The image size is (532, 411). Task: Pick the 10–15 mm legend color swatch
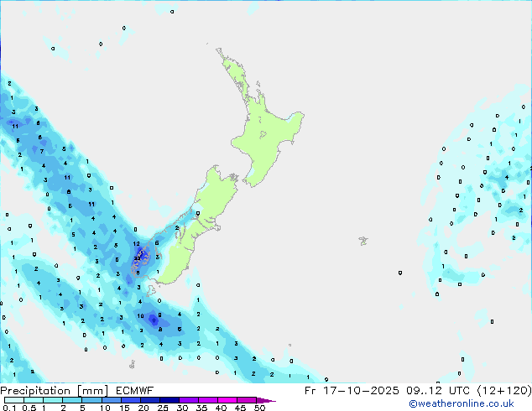click(112, 400)
